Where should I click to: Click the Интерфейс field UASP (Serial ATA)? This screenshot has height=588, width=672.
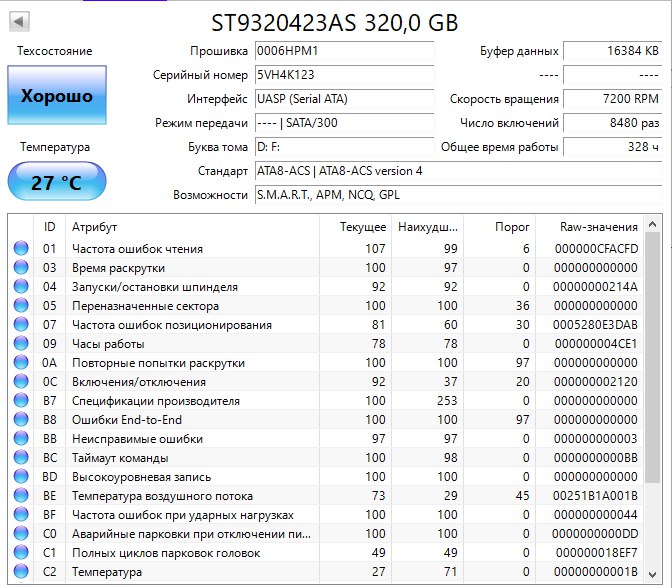345,99
